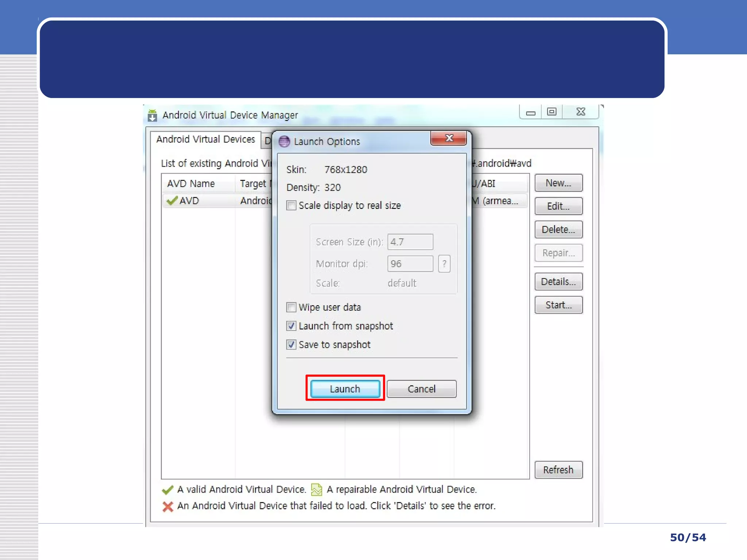Click the New... button in AVD Manager
Screen dimensions: 747x560
(x=558, y=183)
